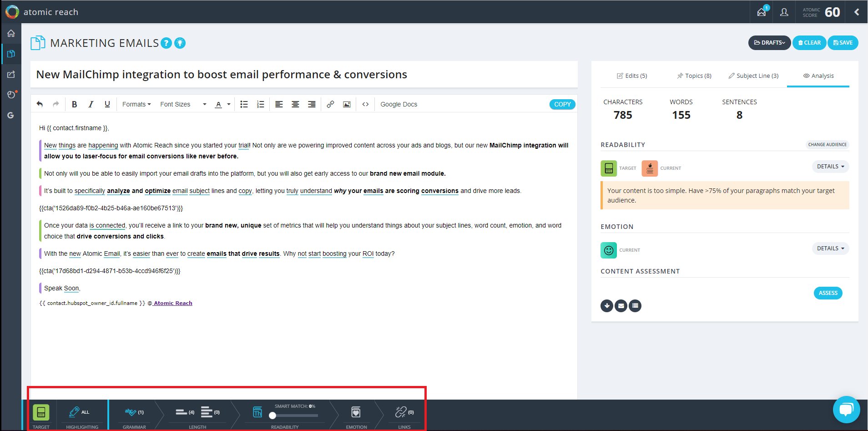Click the help question mark beside Marketing Emails
The height and width of the screenshot is (431, 868).
pyautogui.click(x=167, y=43)
